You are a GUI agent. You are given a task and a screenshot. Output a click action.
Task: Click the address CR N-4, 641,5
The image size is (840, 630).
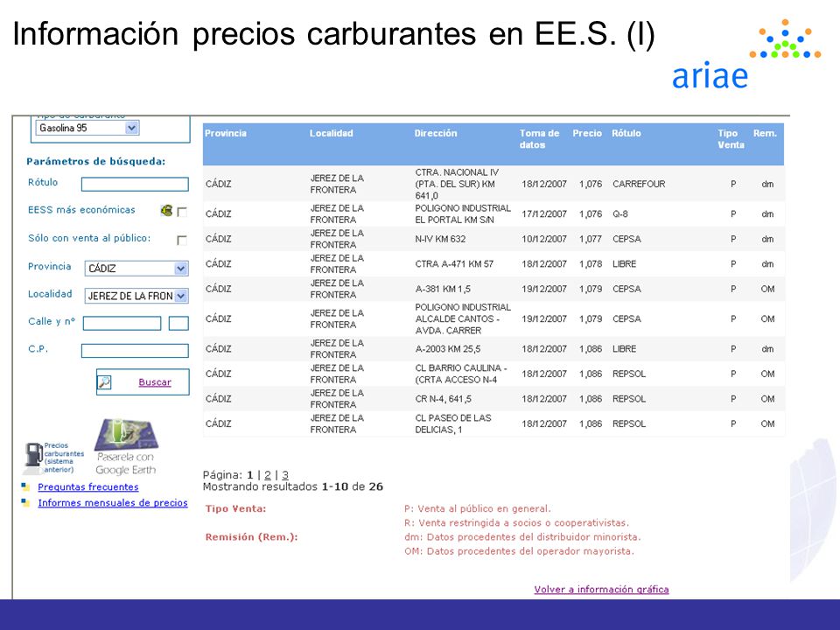pyautogui.click(x=444, y=399)
